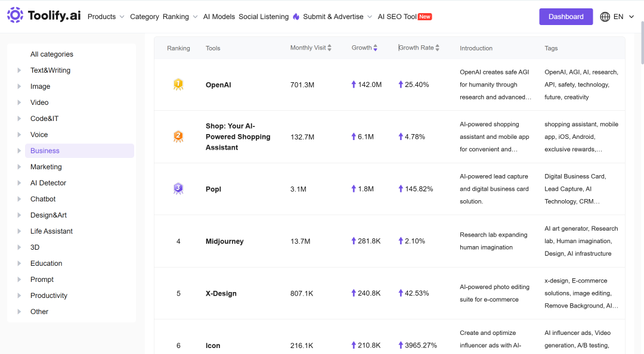Click up arrow next to 145.82%
This screenshot has width=644, height=354.
coord(401,189)
